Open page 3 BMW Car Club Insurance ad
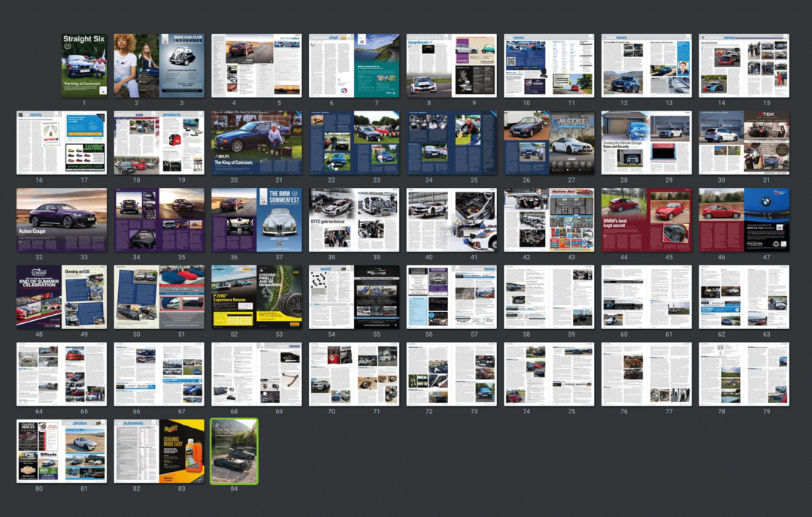This screenshot has width=812, height=517. (x=182, y=65)
